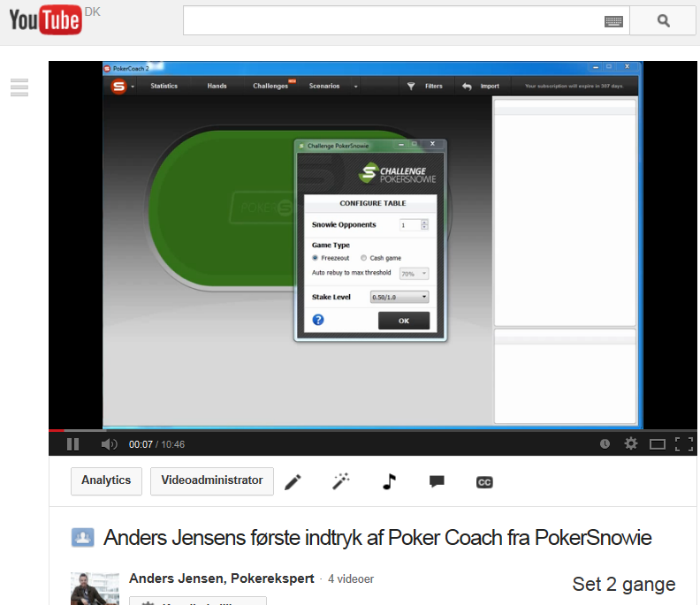The width and height of the screenshot is (700, 605).
Task: Mute the video volume speaker
Action: coord(109,444)
